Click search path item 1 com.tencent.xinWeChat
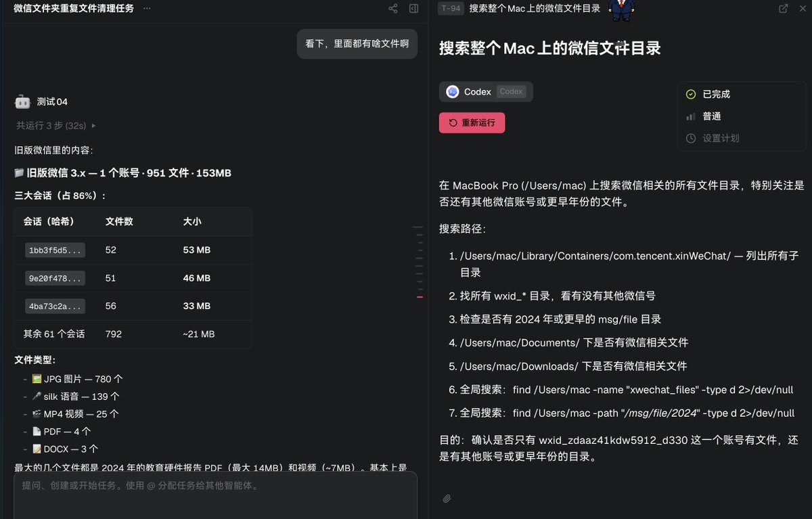The height and width of the screenshot is (519, 812). 629,264
